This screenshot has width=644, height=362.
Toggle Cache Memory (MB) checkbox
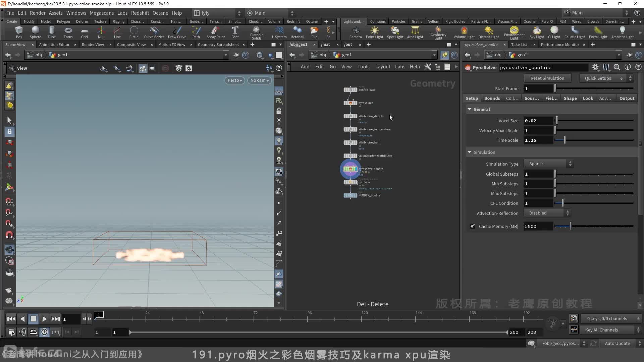coord(472,226)
